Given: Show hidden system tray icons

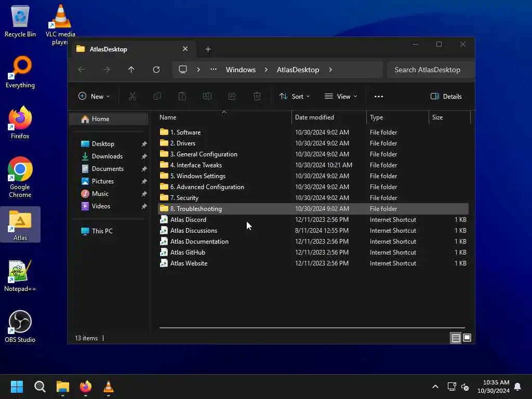Looking at the screenshot, I should point(435,387).
